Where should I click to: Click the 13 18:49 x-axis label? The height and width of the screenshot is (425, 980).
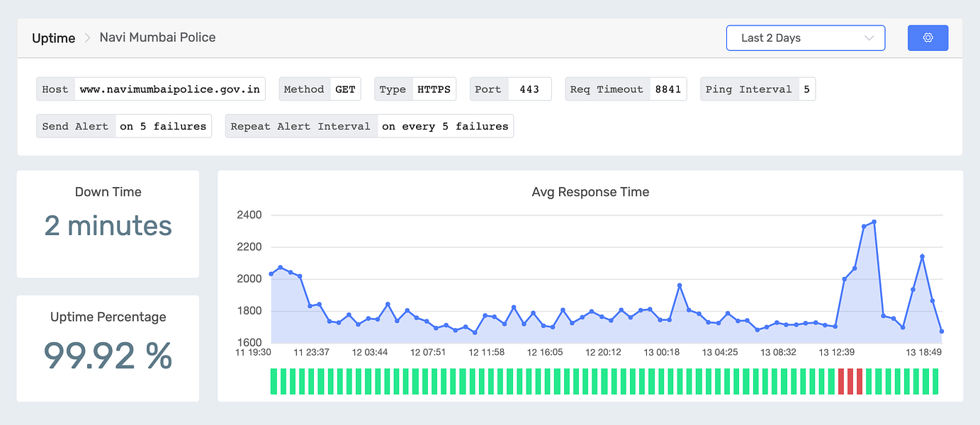[923, 352]
